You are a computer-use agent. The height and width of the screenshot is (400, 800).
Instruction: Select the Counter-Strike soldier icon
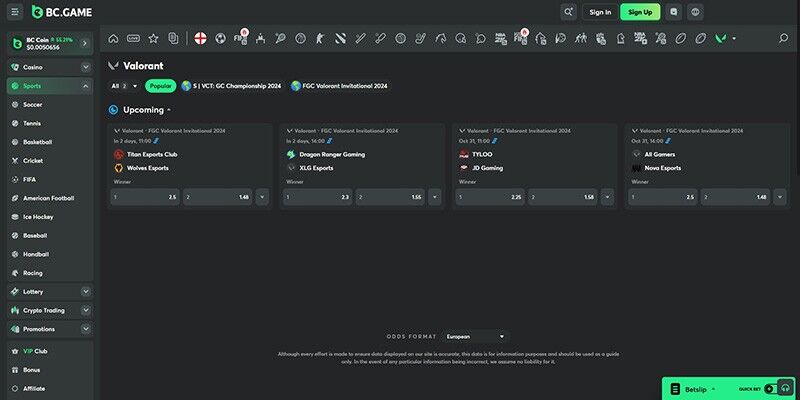tap(320, 38)
